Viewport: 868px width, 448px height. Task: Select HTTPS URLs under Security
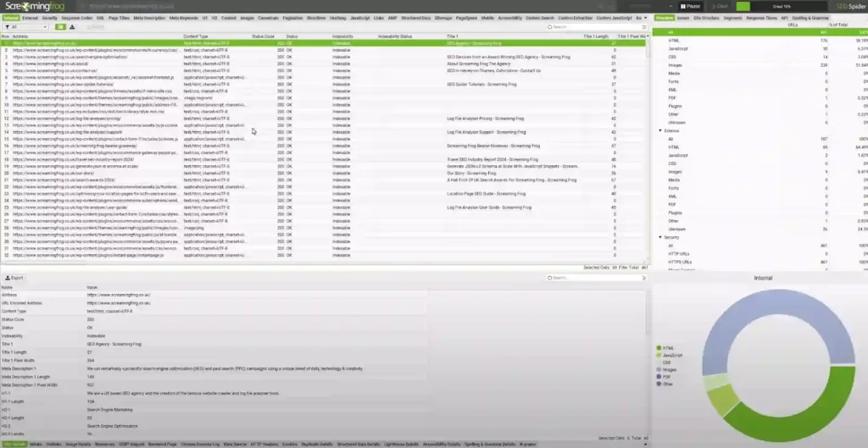pyautogui.click(x=680, y=262)
